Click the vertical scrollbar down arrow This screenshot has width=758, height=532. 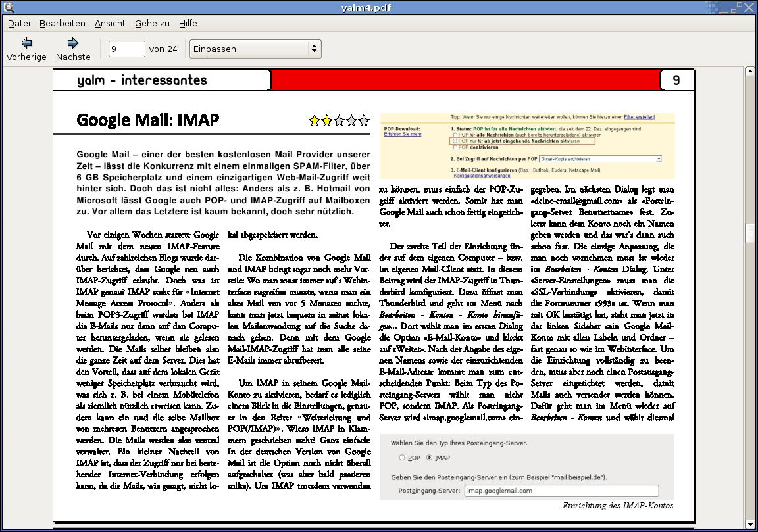[x=750, y=525]
